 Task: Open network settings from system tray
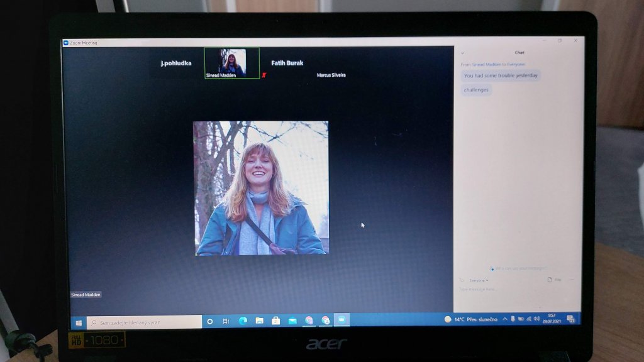528,319
